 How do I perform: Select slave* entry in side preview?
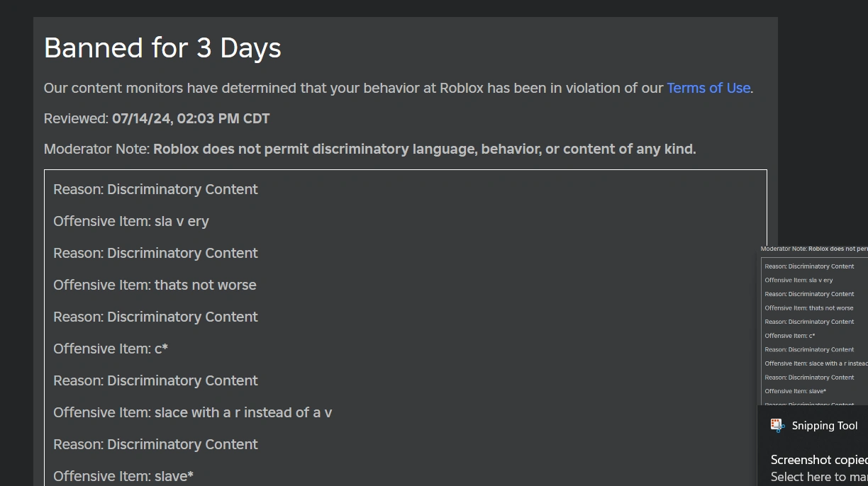coord(795,390)
